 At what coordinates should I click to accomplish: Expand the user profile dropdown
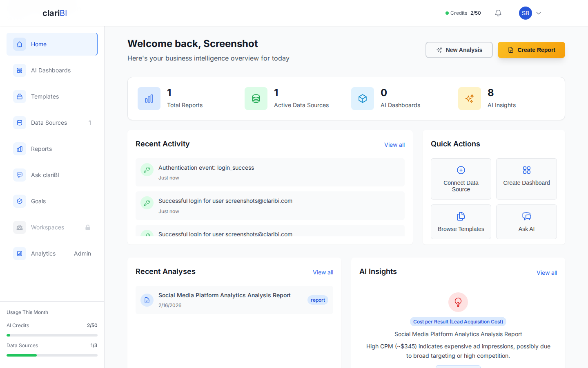pyautogui.click(x=538, y=13)
